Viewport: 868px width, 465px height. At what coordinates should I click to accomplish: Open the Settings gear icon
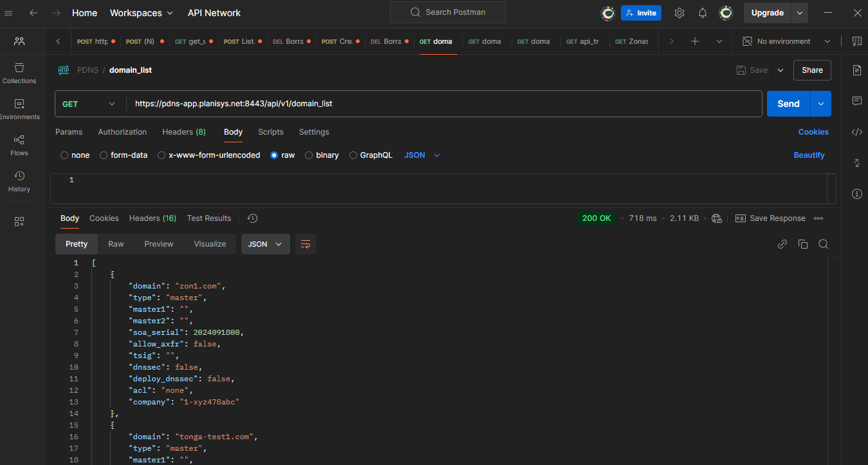[679, 13]
